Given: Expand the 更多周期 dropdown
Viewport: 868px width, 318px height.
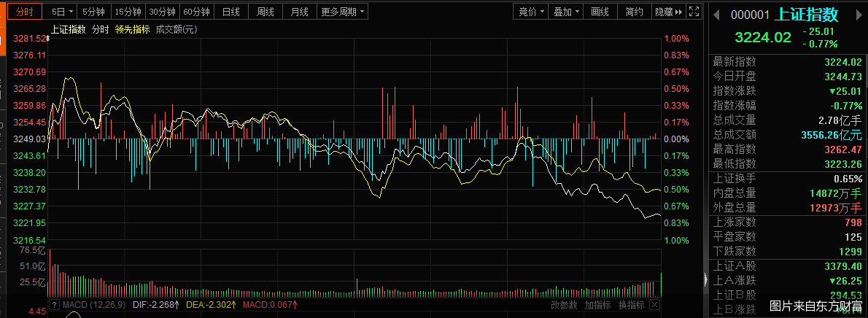Looking at the screenshot, I should (342, 12).
